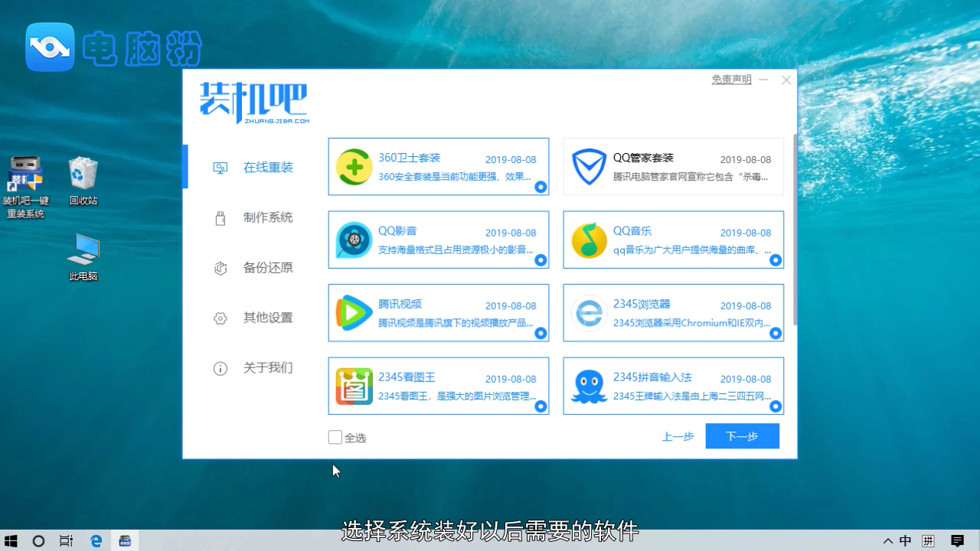This screenshot has width=980, height=551.
Task: Click the 装机吧 logo in header
Action: point(254,103)
